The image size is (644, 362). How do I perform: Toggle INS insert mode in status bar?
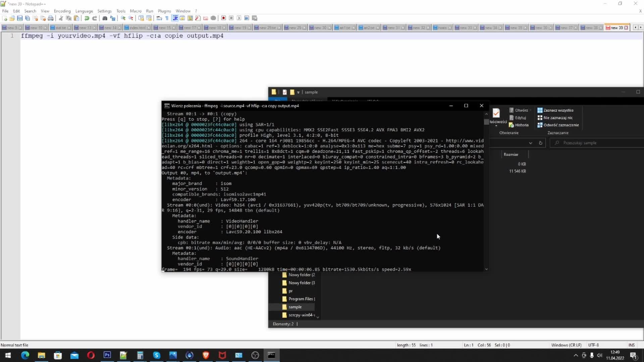point(631,345)
